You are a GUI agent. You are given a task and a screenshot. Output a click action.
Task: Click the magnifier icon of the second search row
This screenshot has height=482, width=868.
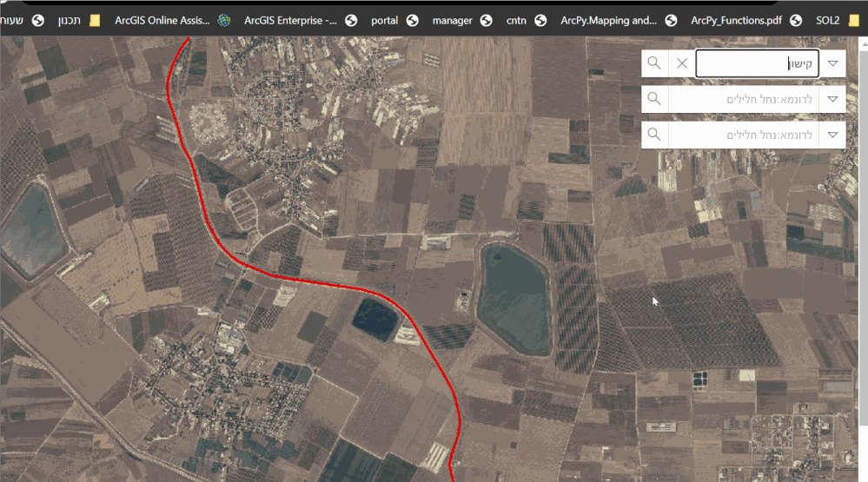(x=654, y=99)
